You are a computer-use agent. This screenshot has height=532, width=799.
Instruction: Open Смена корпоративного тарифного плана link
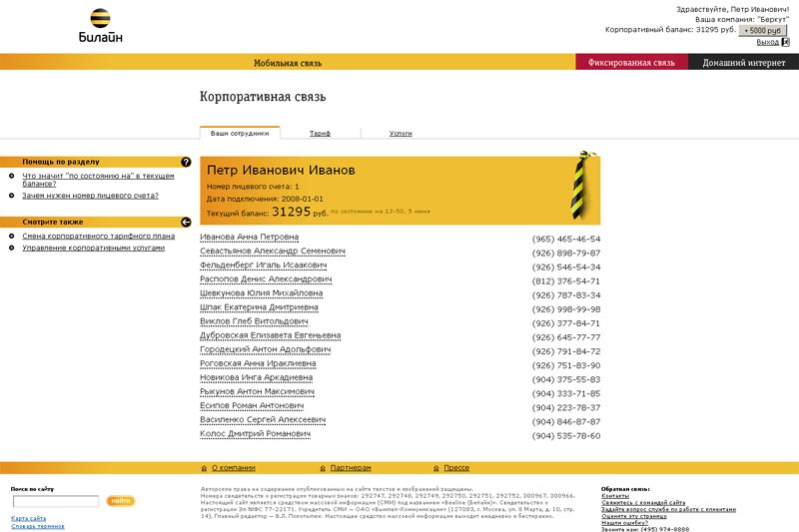98,236
